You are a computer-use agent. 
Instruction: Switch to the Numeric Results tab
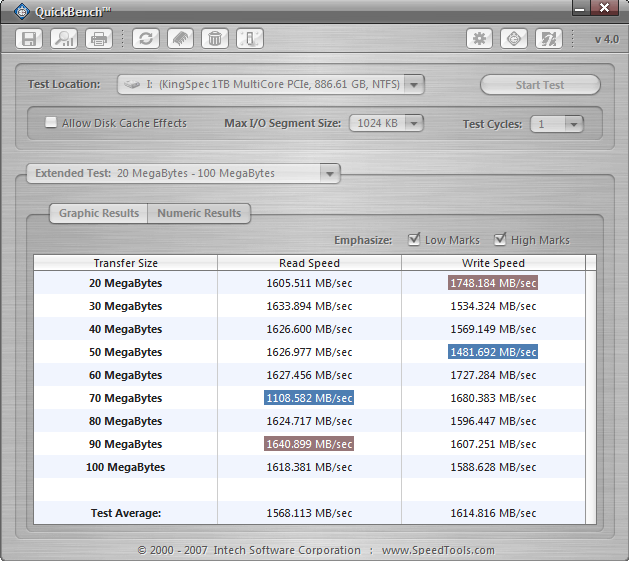coord(199,213)
